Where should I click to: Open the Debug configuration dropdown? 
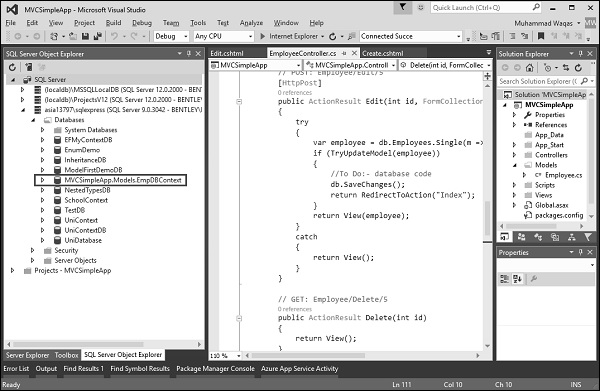(186, 37)
